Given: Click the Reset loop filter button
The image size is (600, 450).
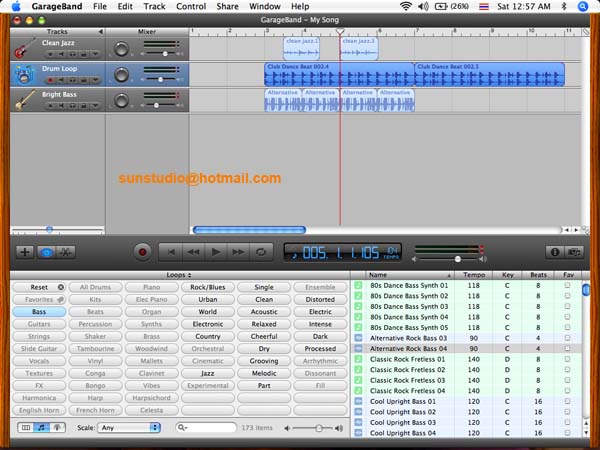Looking at the screenshot, I should pos(39,287).
